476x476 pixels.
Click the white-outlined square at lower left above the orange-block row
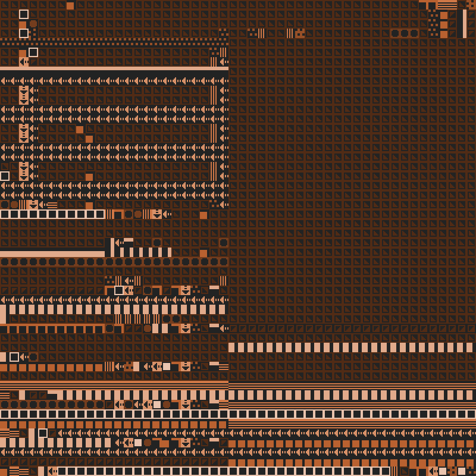(14, 357)
